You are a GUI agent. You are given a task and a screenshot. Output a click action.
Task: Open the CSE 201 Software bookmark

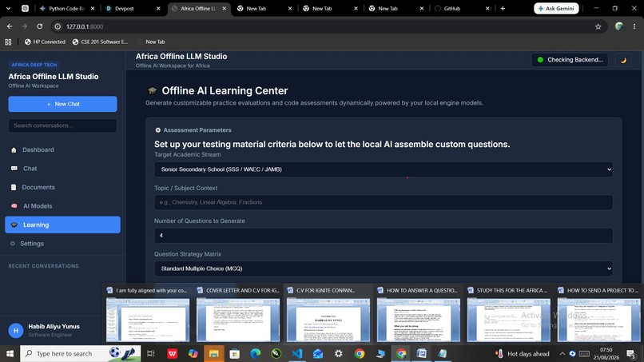click(x=100, y=42)
